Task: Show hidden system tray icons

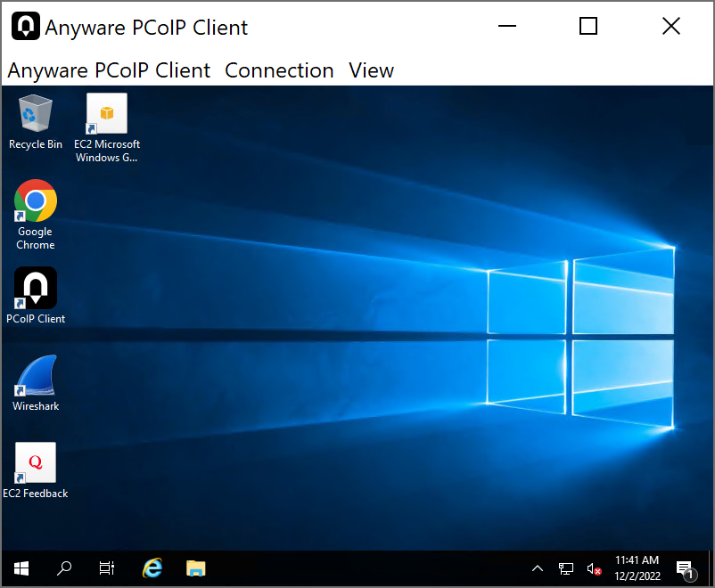Action: [538, 568]
